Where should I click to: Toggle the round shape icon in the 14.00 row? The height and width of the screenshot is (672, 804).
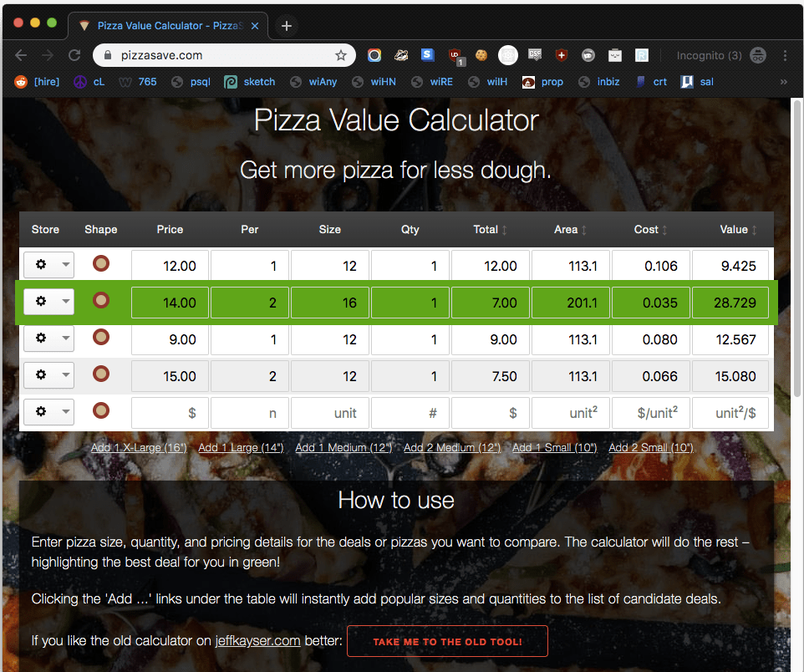coord(101,301)
